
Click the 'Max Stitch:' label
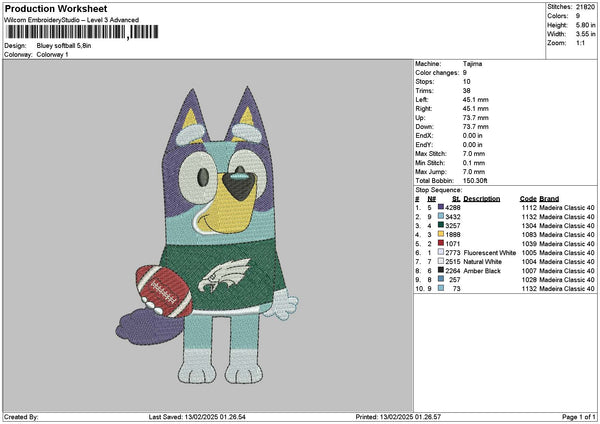(x=431, y=154)
